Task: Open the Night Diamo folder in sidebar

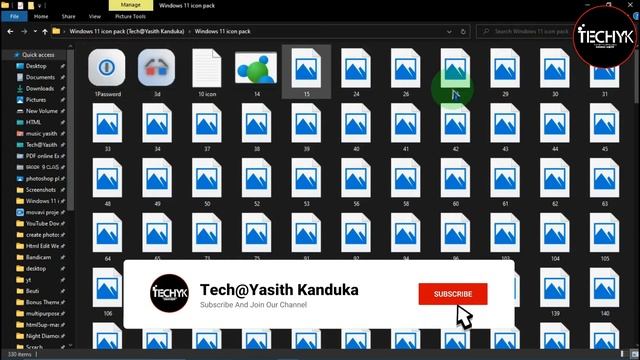Action: (x=42, y=336)
